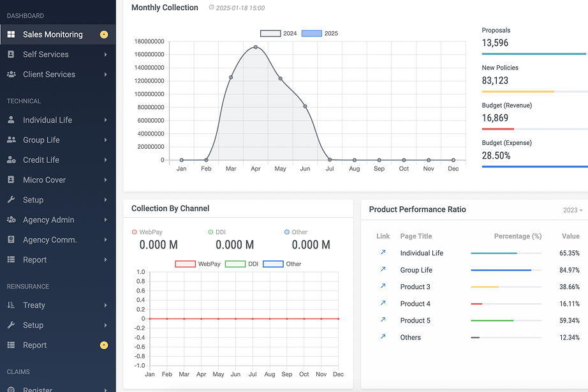Open the 2023 year dropdown
This screenshot has width=588, height=392.
pos(572,210)
